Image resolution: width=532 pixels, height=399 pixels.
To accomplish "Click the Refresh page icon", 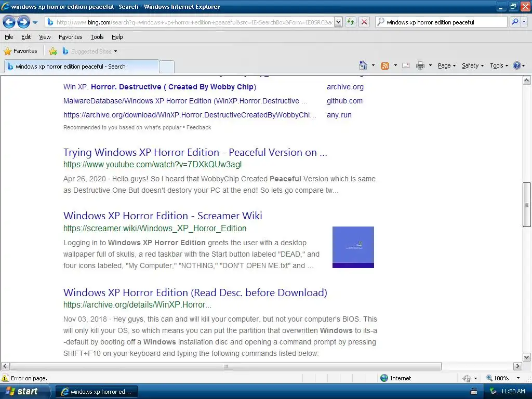I will (351, 22).
